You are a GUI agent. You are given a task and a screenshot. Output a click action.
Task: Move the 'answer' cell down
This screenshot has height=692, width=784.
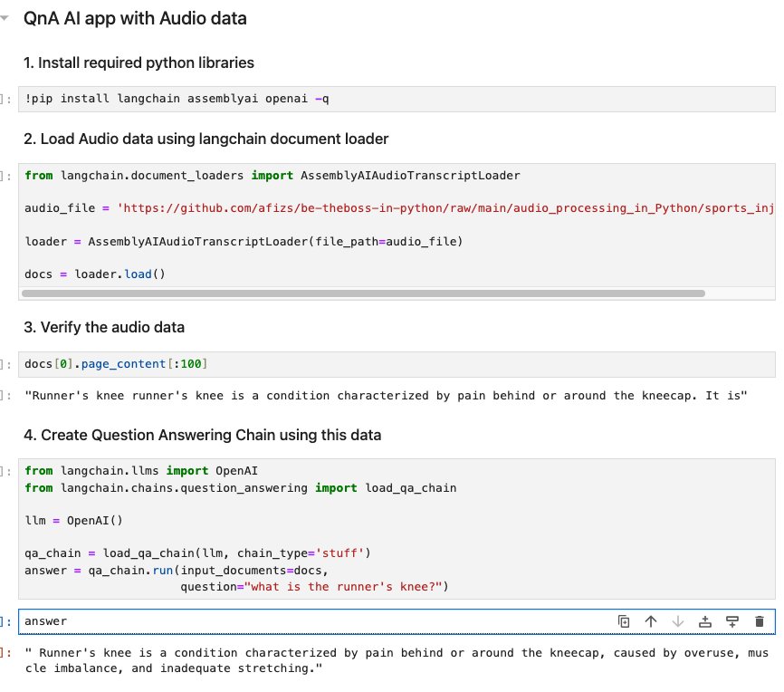coord(677,621)
